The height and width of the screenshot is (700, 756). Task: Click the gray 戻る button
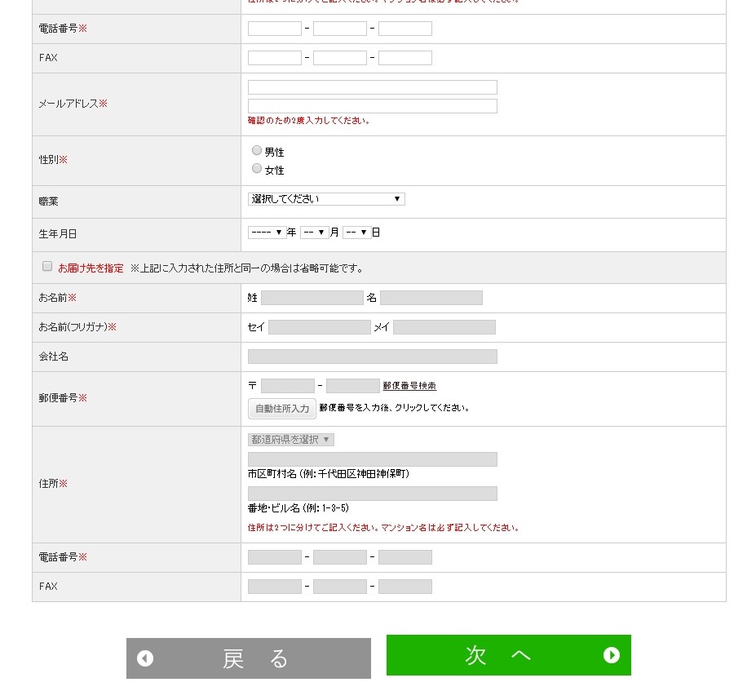(249, 658)
